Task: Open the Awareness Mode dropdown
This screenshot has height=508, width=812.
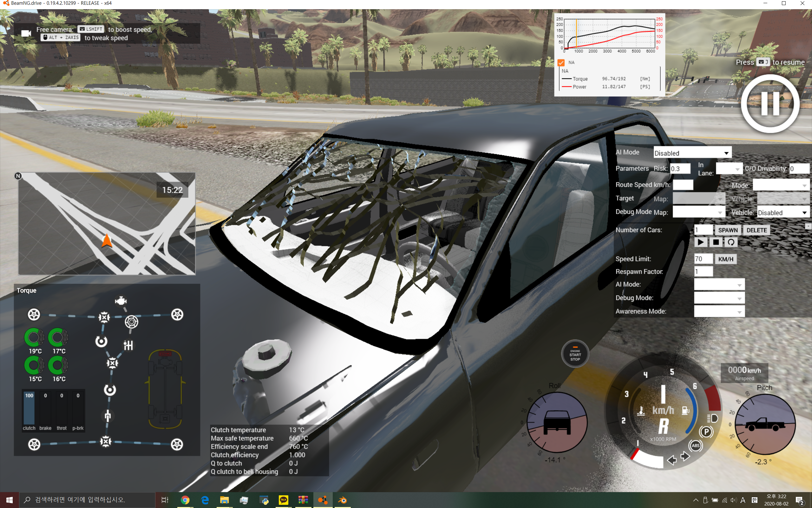Action: (x=719, y=311)
